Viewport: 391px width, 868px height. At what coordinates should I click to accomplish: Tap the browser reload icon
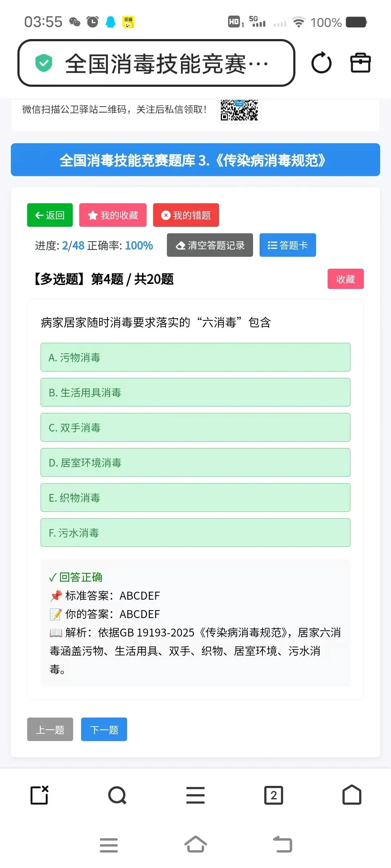click(321, 63)
